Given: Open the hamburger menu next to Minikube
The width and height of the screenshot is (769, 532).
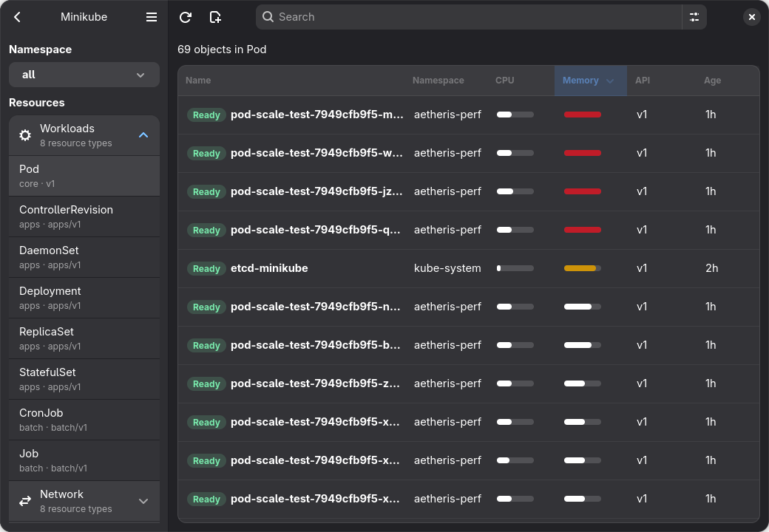Looking at the screenshot, I should pos(152,17).
